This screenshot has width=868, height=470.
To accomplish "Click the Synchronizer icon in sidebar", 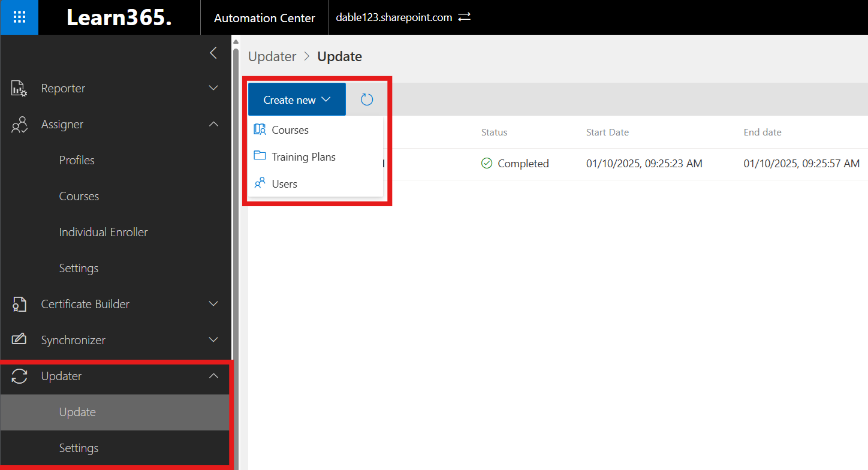I will click(x=19, y=340).
